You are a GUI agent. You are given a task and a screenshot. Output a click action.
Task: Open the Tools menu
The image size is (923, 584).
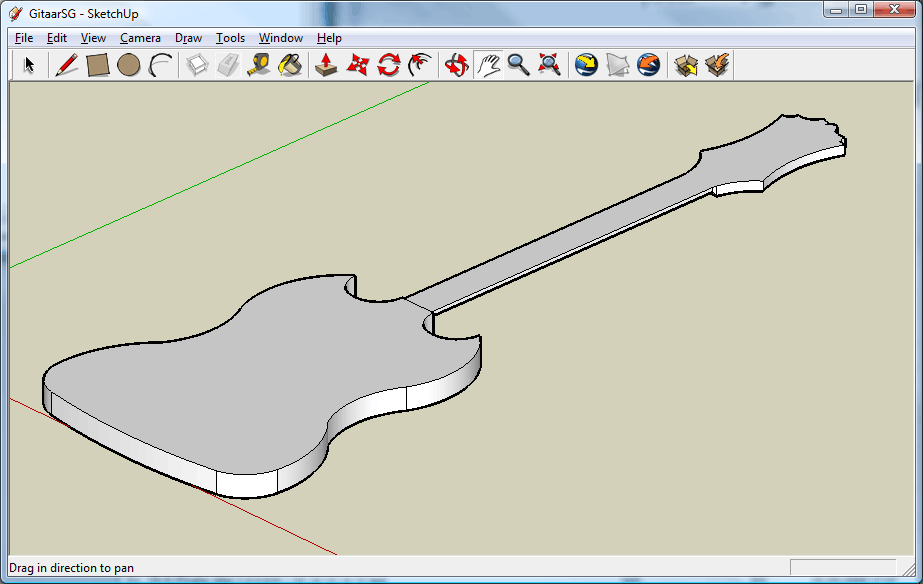coord(230,38)
